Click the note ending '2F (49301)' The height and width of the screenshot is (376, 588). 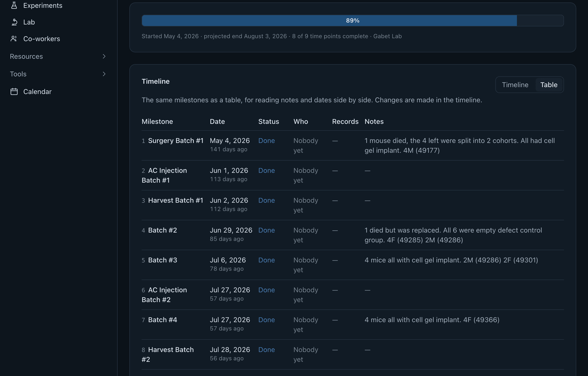click(x=451, y=260)
